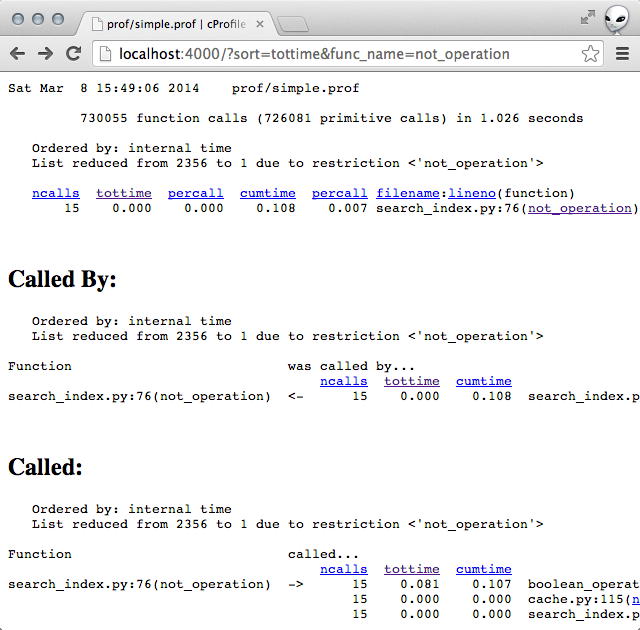Sort main table by cumtime link
Viewport: 640px width, 630px height.
[x=268, y=193]
